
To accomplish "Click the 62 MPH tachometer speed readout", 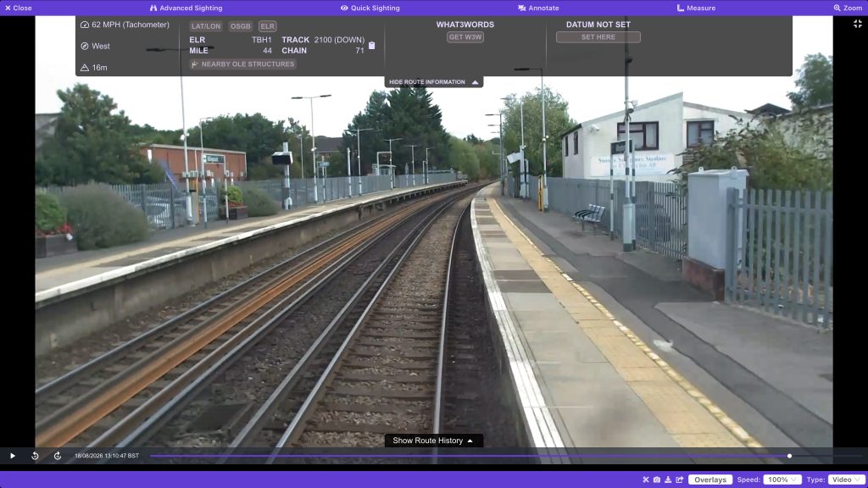I will 131,25.
